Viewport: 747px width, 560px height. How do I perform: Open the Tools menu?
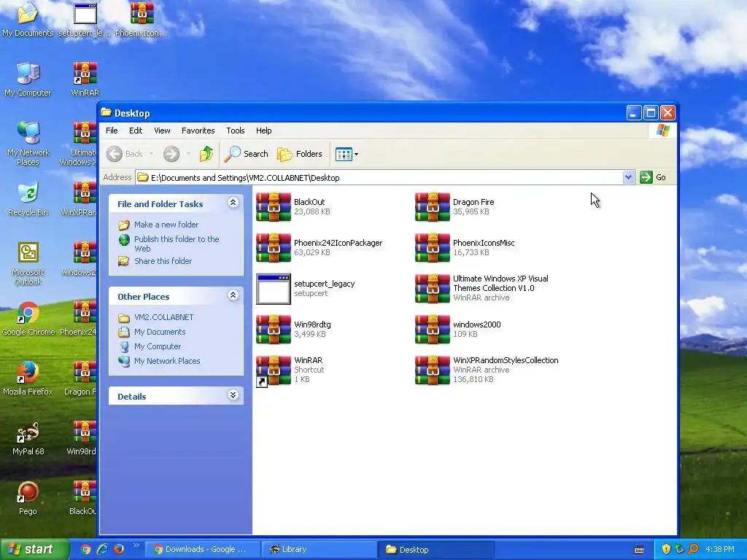(236, 131)
